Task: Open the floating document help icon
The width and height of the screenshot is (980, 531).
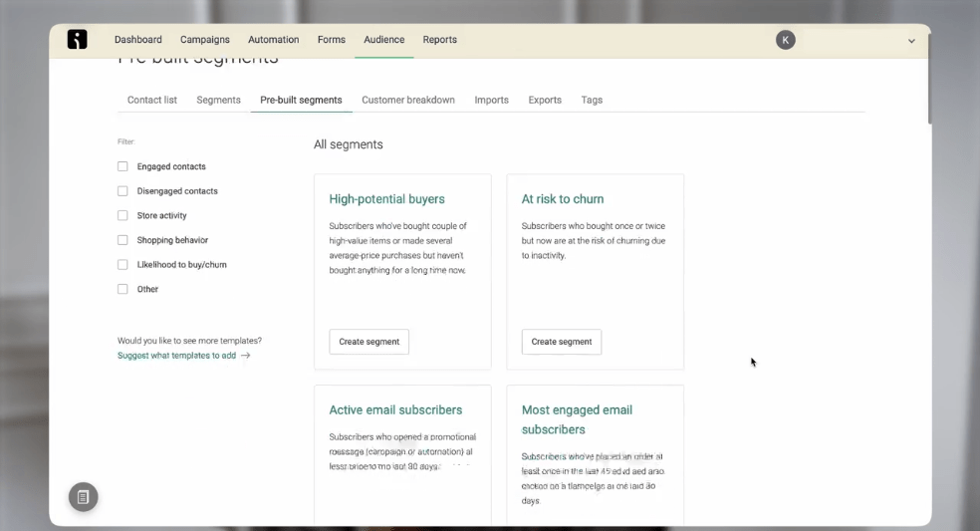Action: click(83, 497)
